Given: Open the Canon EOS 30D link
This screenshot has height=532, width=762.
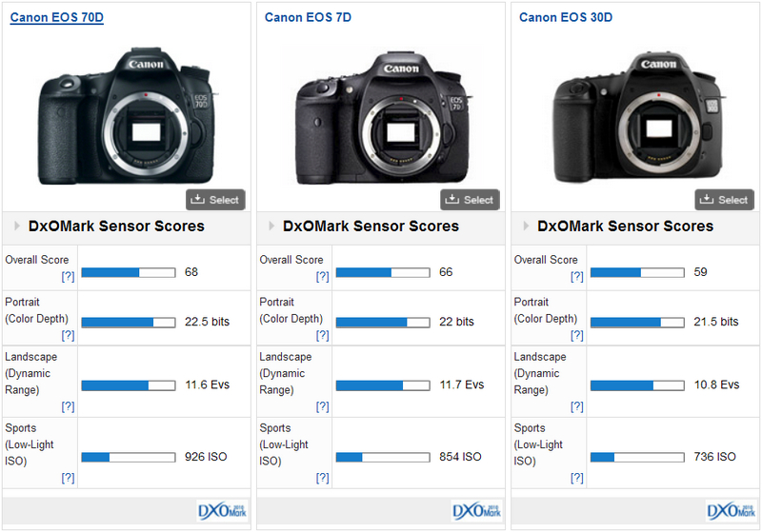Looking at the screenshot, I should point(566,17).
